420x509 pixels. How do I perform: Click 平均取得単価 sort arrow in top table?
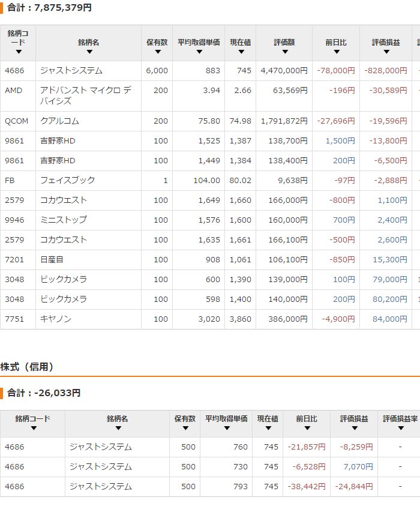(199, 52)
